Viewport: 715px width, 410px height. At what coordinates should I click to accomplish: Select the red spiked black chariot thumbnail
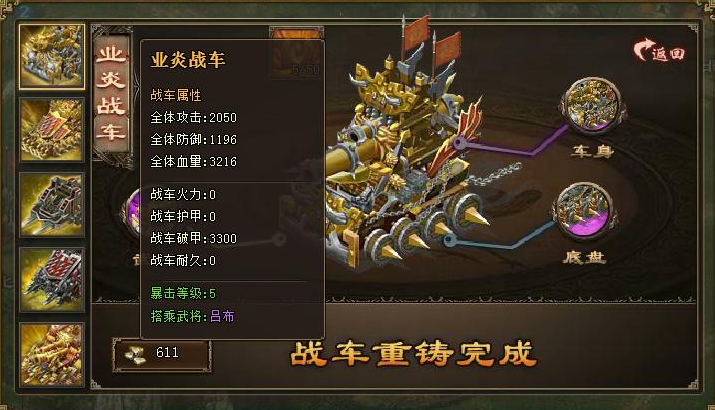(x=52, y=280)
